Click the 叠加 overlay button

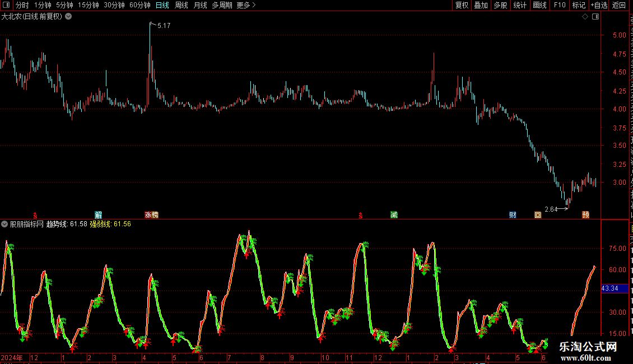point(481,5)
